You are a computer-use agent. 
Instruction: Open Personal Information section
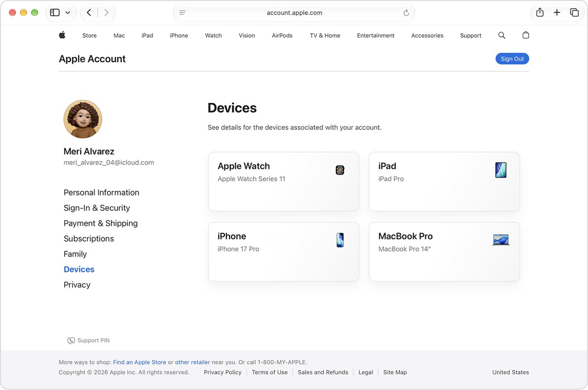(x=101, y=192)
